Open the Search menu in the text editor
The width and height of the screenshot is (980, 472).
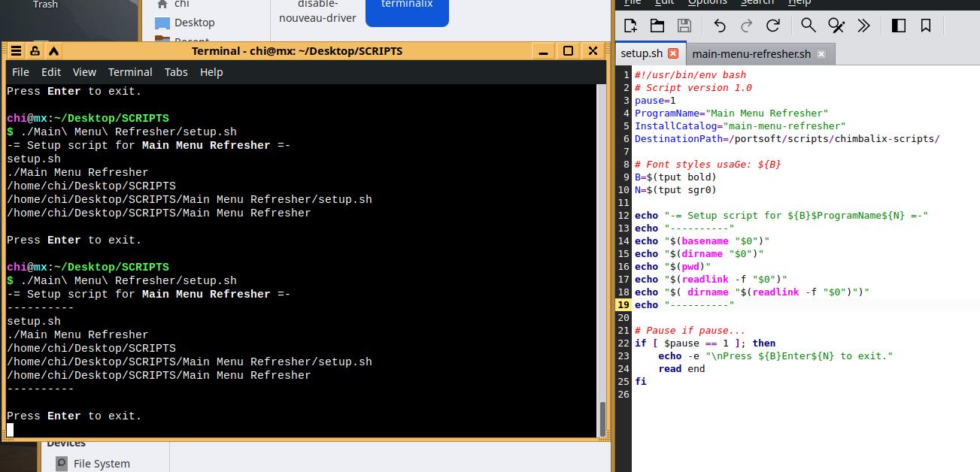point(757,3)
